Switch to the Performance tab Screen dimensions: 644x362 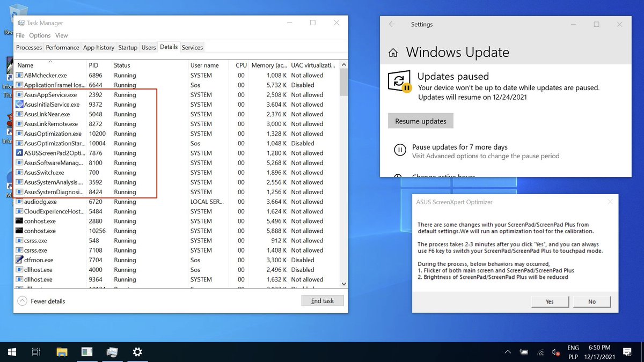pyautogui.click(x=62, y=47)
